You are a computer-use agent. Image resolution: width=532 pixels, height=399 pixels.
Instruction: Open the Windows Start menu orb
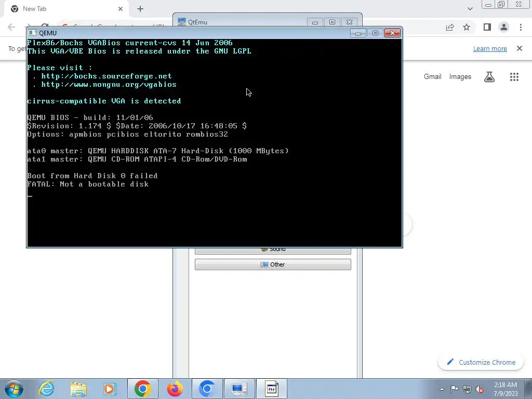pyautogui.click(x=14, y=389)
